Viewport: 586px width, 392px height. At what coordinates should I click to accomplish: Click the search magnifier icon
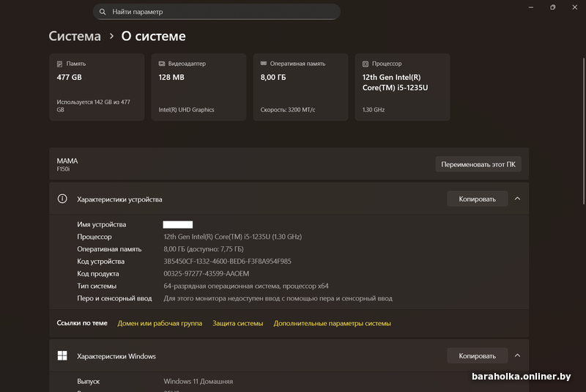tap(103, 12)
